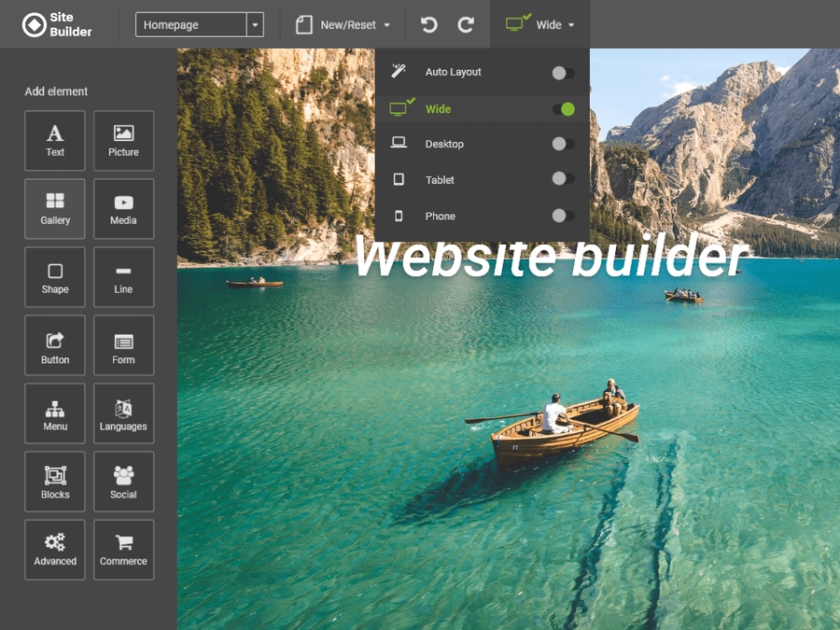
Task: Choose Desktop from the layout menu
Action: click(x=444, y=144)
